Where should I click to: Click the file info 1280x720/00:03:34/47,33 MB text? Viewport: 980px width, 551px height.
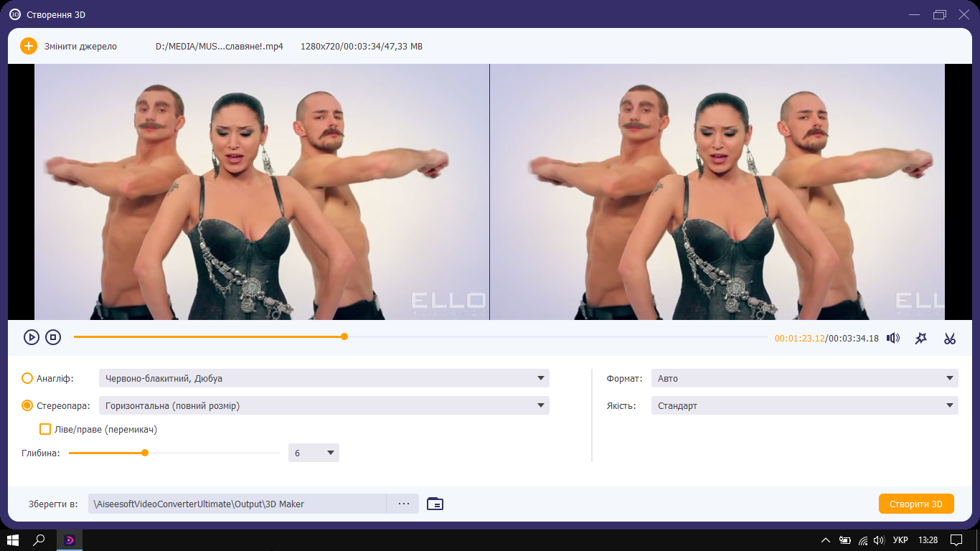coord(362,47)
